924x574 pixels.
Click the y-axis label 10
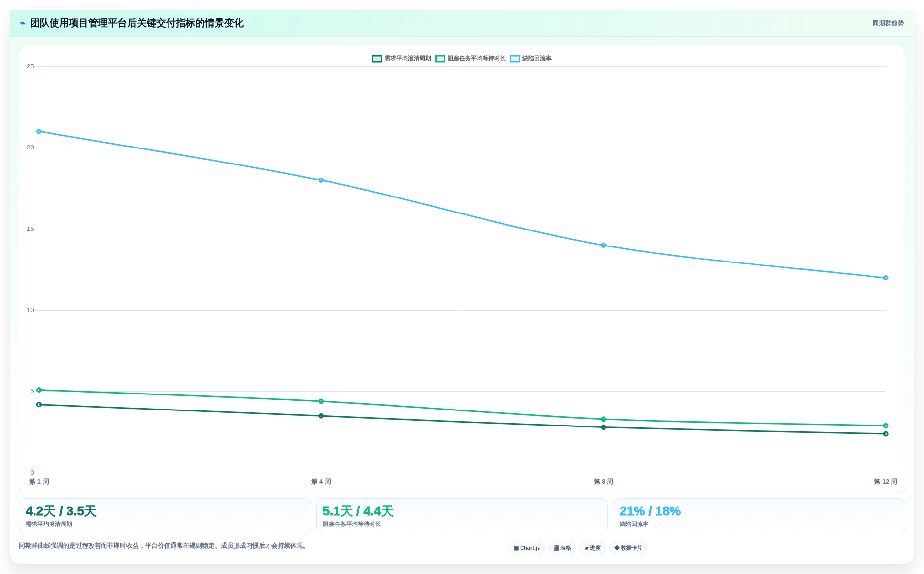[31, 310]
